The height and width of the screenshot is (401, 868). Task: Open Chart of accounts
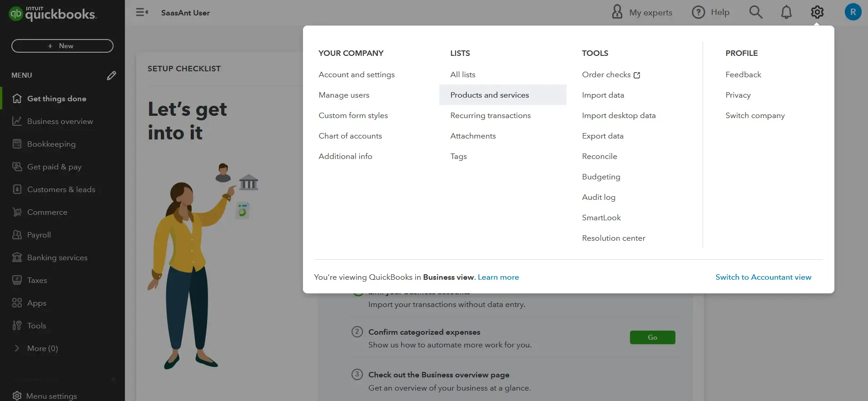click(x=350, y=136)
